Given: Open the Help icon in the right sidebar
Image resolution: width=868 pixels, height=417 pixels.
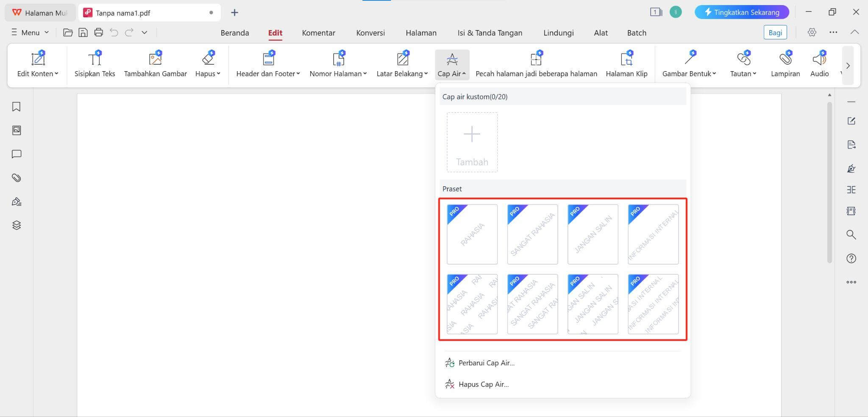Looking at the screenshot, I should coord(851,258).
